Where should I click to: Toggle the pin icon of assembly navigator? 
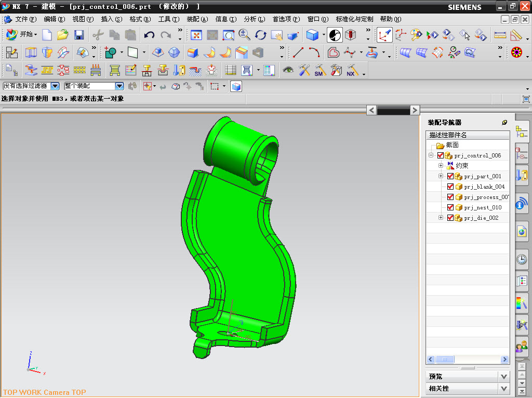(x=504, y=123)
